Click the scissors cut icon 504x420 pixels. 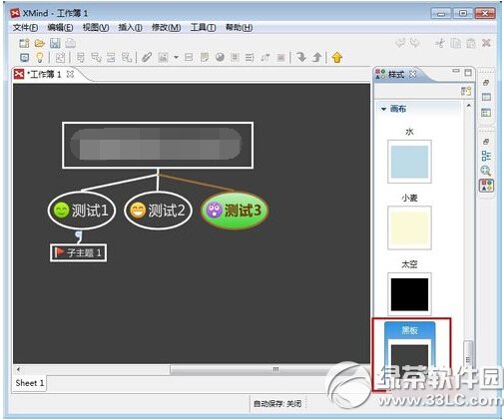tap(440, 43)
